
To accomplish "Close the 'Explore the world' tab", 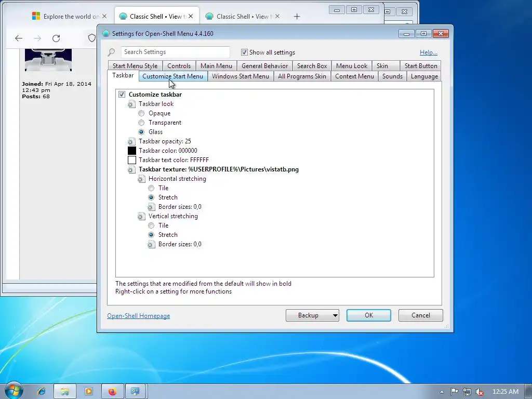I will [104, 16].
